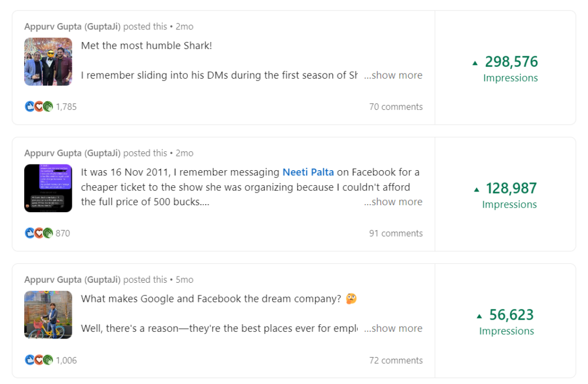This screenshot has height=384, width=588.
Task: Show more of the Google and Facebook post
Action: 393,328
